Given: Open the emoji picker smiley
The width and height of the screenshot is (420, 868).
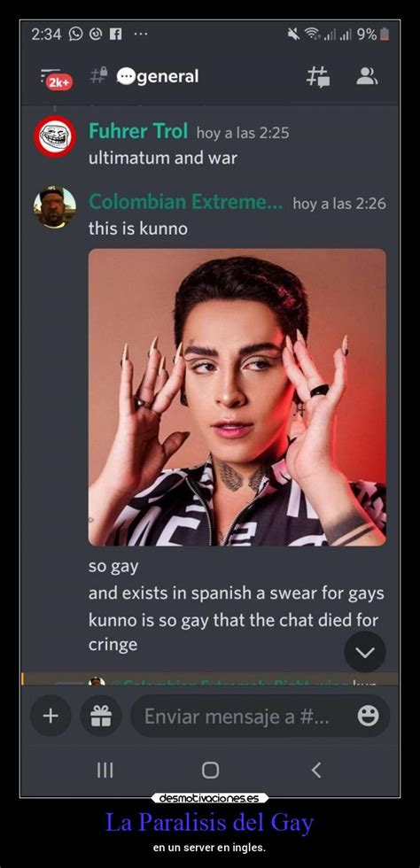Looking at the screenshot, I should click(368, 717).
